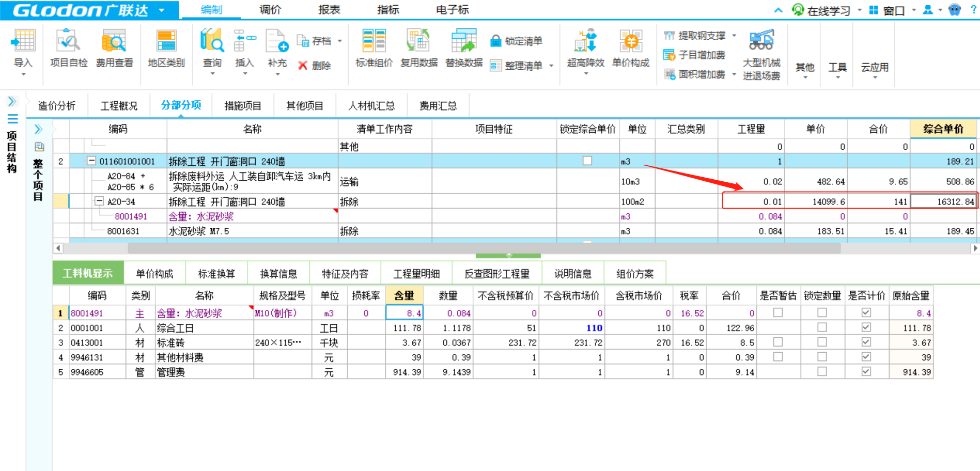Expand the 整个项目 panel double-arrow
The image size is (980, 471).
pyautogui.click(x=38, y=129)
